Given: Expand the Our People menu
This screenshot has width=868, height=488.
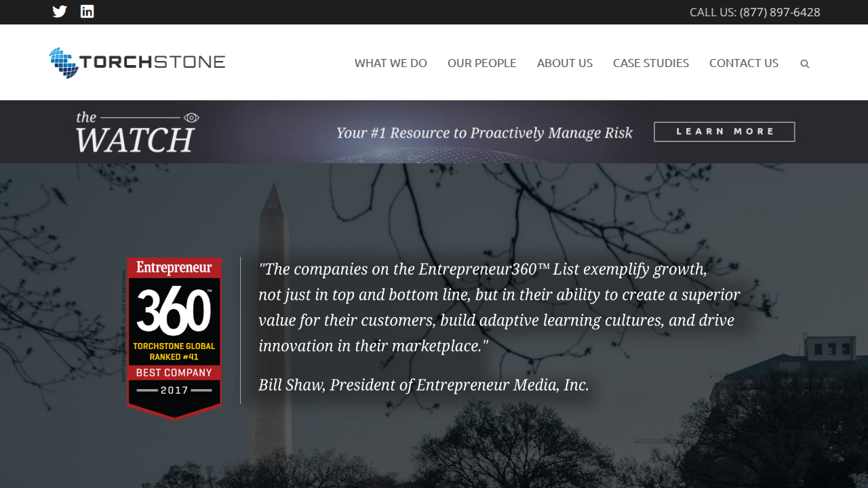Looking at the screenshot, I should [x=482, y=63].
